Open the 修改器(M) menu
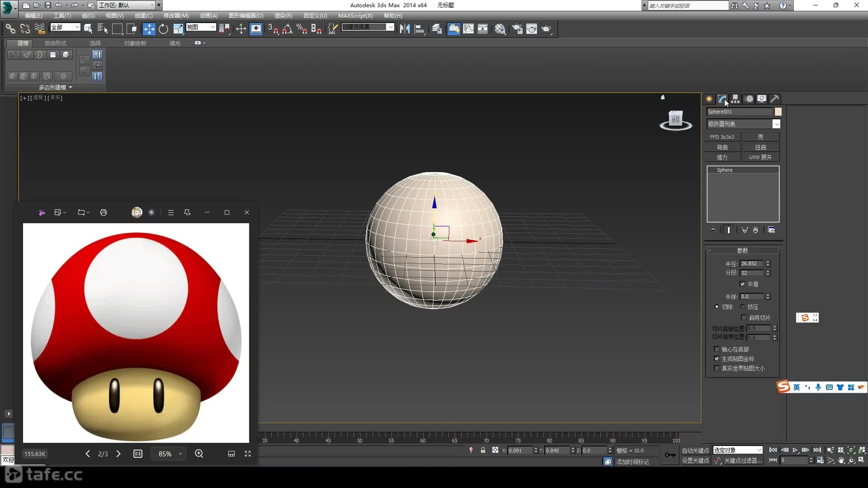Image resolution: width=868 pixels, height=488 pixels. (176, 15)
